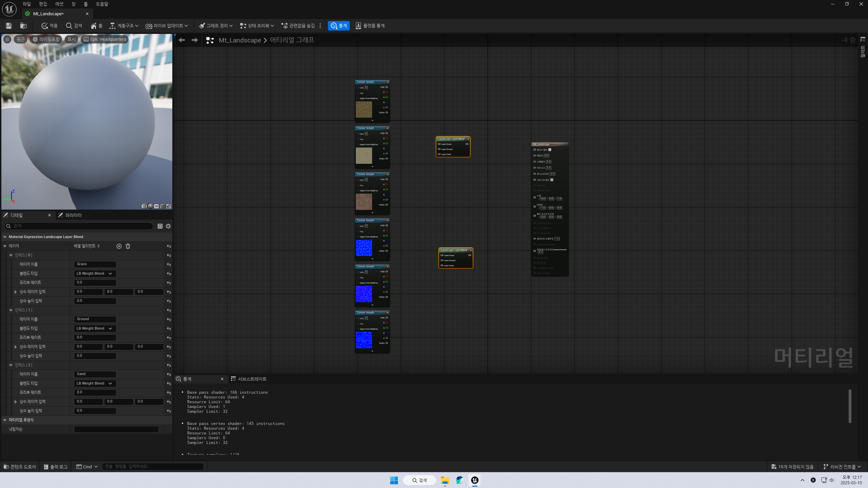868x488 pixels.
Task: Click the 검색 (Search) magnifier in the toolbar
Action: click(x=74, y=26)
